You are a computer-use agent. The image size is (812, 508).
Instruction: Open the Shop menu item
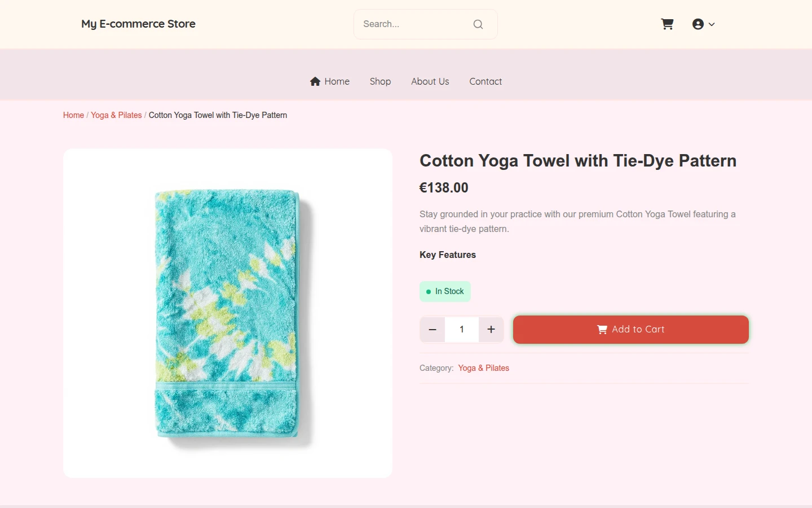(380, 81)
